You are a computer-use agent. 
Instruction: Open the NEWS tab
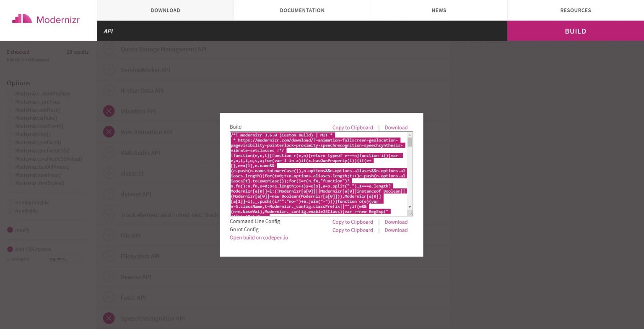coord(439,10)
